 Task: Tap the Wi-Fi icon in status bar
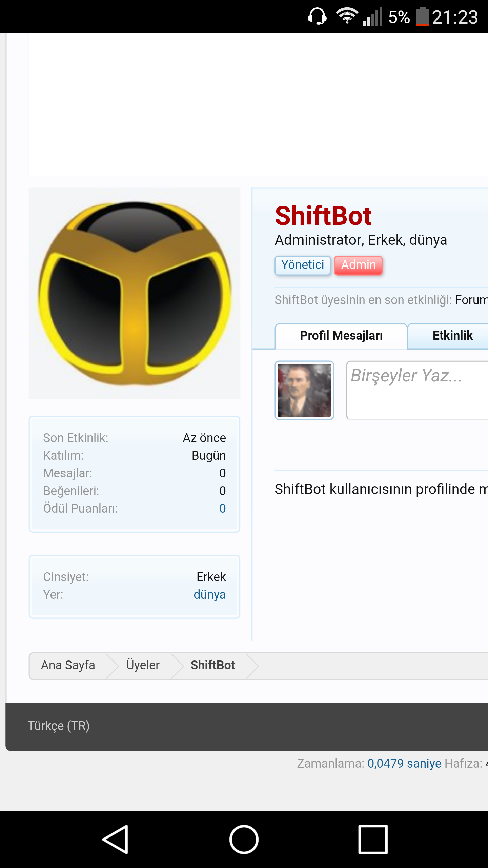pyautogui.click(x=346, y=16)
